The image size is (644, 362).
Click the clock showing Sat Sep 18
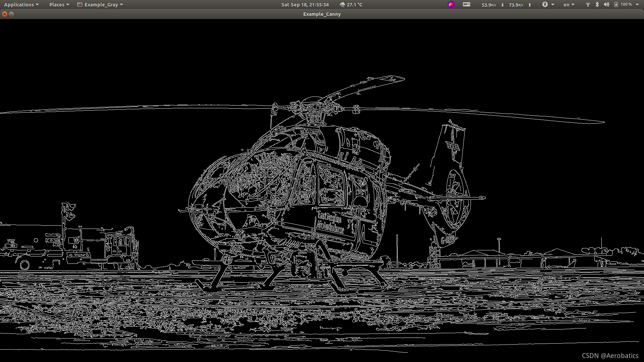pos(305,5)
